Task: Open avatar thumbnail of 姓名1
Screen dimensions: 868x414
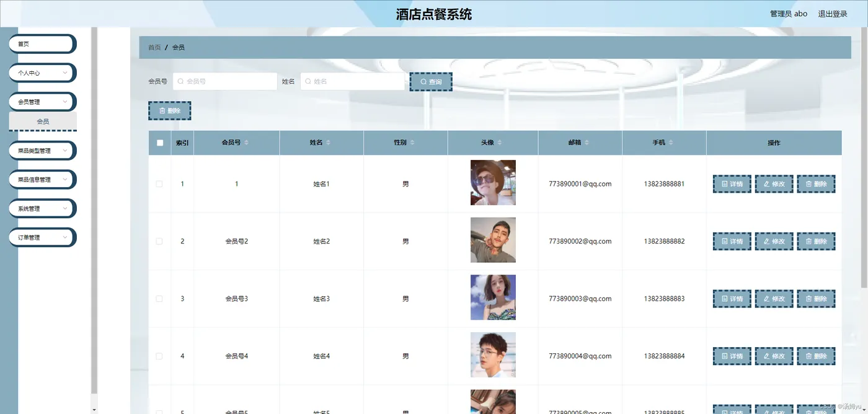Action: click(x=493, y=183)
